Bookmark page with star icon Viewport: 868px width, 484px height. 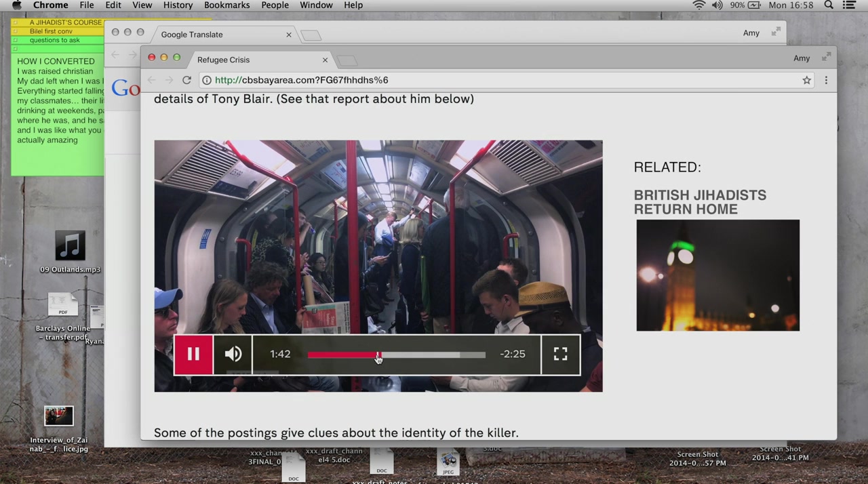806,80
